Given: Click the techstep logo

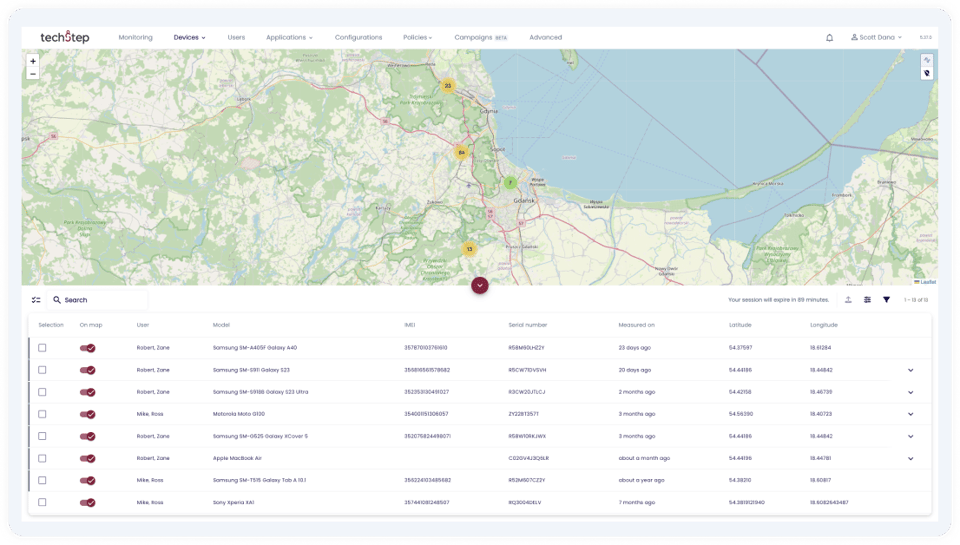Looking at the screenshot, I should pos(65,37).
